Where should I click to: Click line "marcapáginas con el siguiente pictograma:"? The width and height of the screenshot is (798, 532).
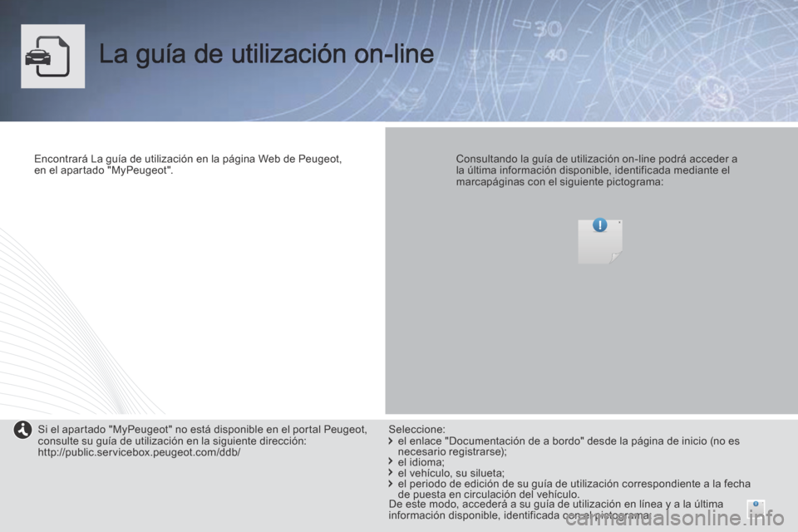pyautogui.click(x=559, y=182)
